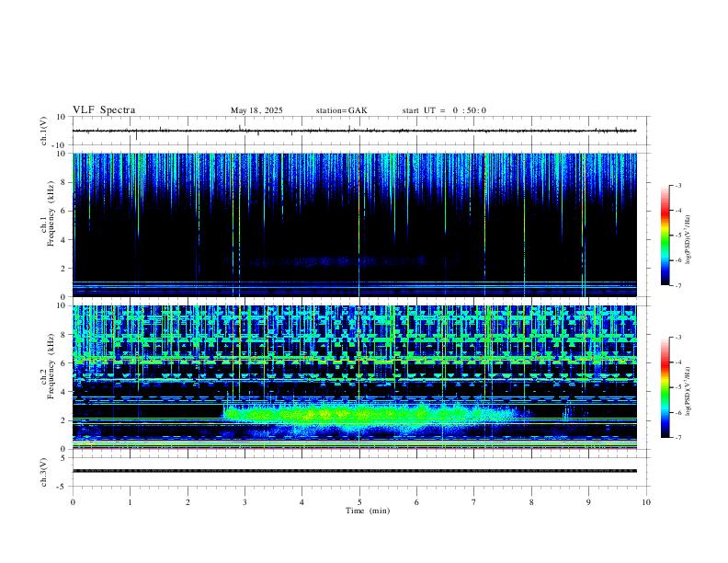Click the time axis tick label '10'
The width and height of the screenshot is (728, 563).
[646, 502]
